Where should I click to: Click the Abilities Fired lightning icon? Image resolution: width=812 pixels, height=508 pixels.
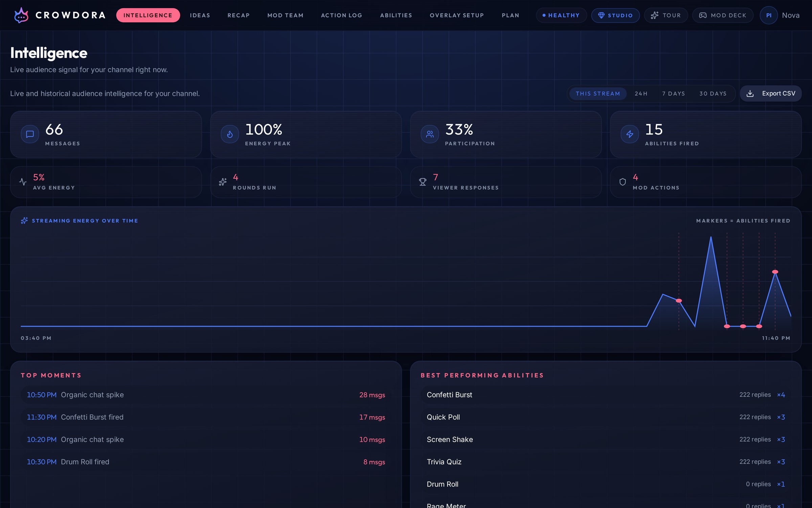point(630,134)
